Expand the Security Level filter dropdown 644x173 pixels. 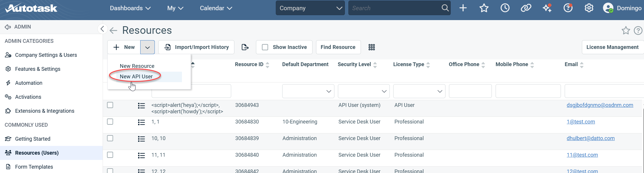click(x=364, y=91)
